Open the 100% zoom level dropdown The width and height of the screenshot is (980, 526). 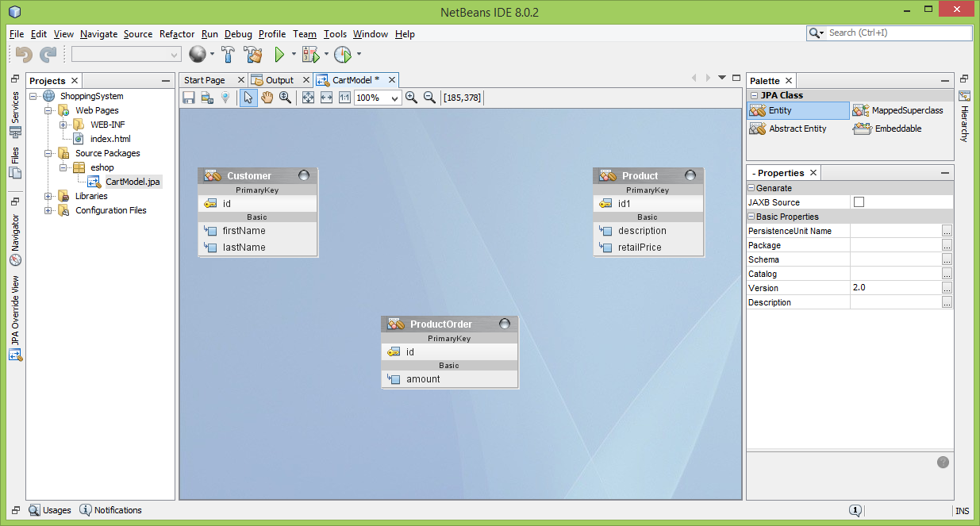[x=394, y=98]
